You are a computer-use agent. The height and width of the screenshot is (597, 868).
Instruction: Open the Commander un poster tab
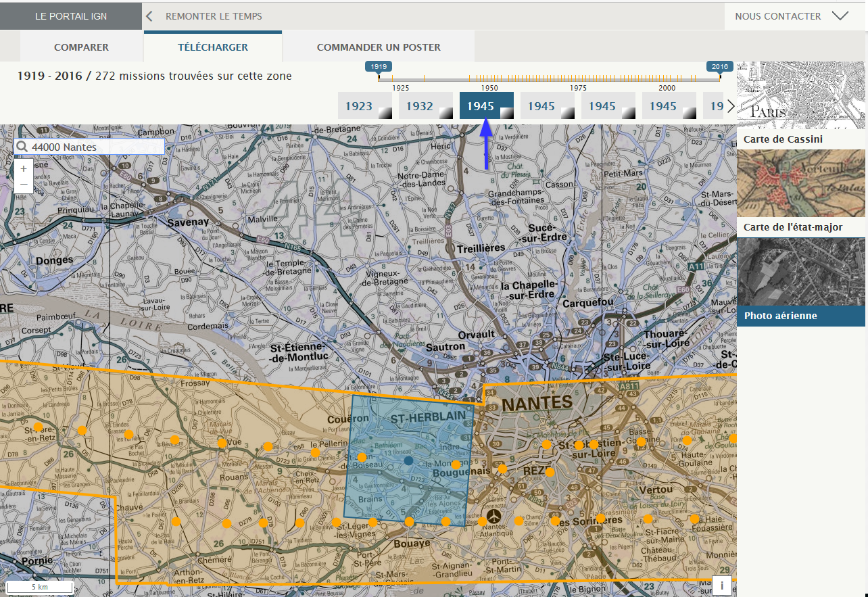379,47
